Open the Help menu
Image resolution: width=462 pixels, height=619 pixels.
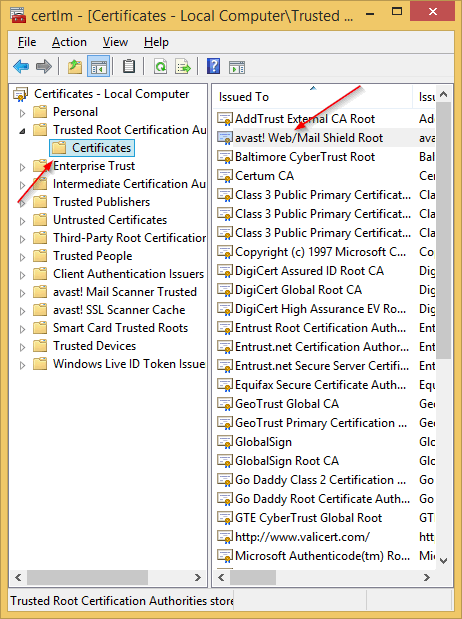[156, 42]
